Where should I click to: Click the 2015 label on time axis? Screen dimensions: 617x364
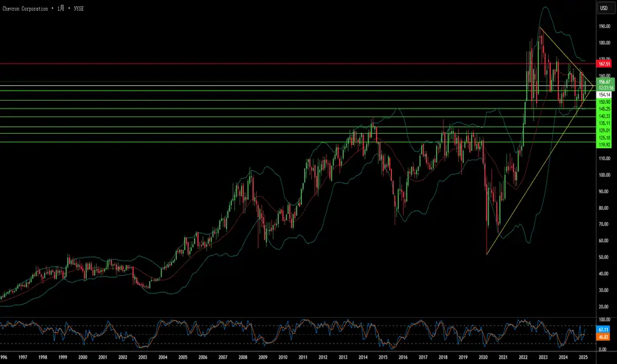pos(383,356)
